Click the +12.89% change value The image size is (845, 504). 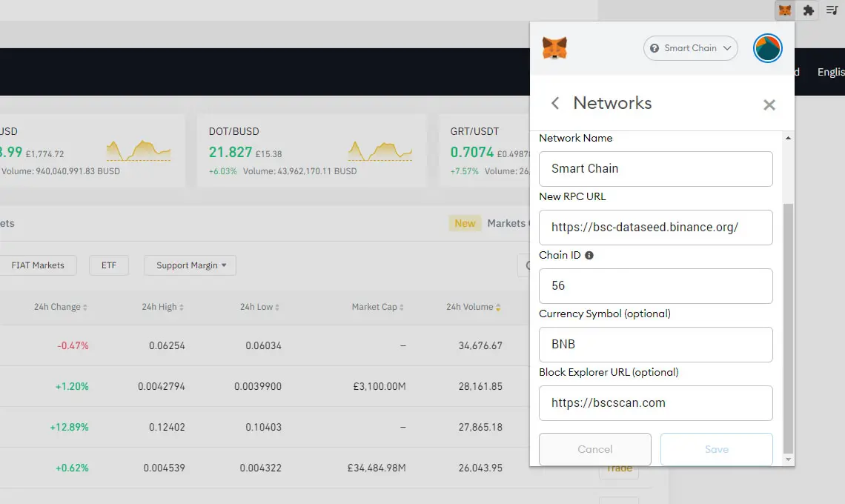pyautogui.click(x=69, y=427)
